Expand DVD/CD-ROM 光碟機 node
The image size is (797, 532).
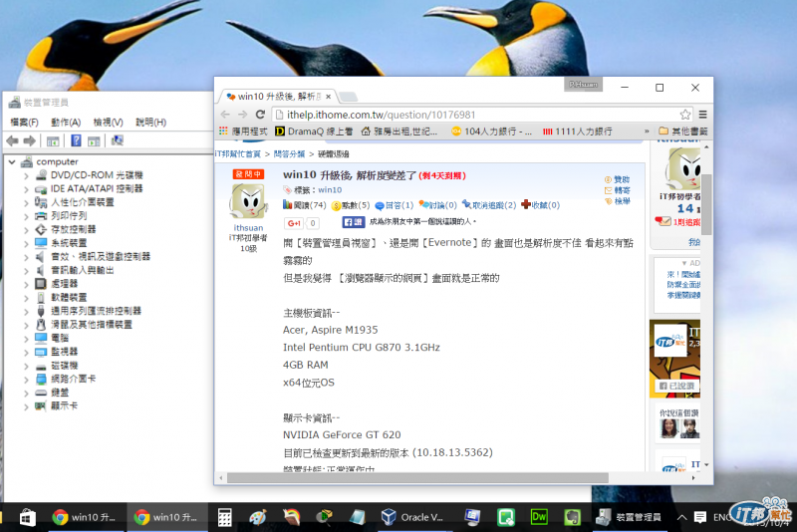click(26, 175)
